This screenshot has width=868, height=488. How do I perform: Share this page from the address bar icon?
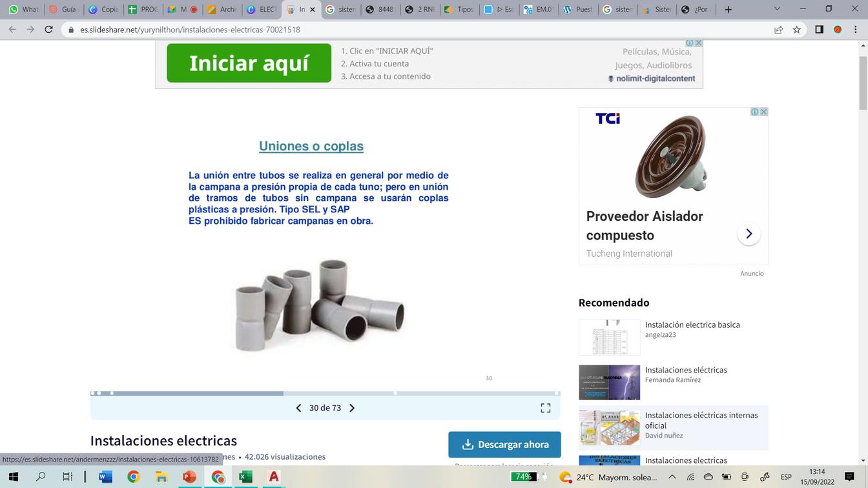pyautogui.click(x=779, y=30)
